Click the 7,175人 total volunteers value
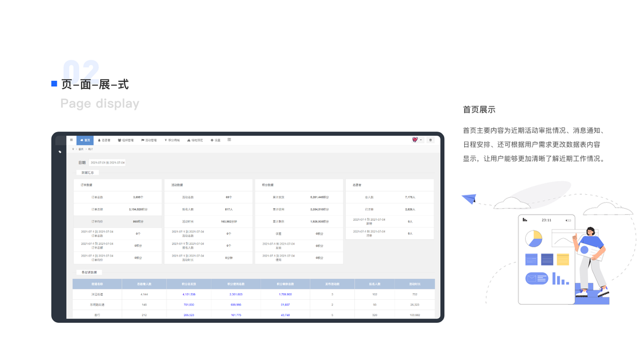 [x=410, y=197]
